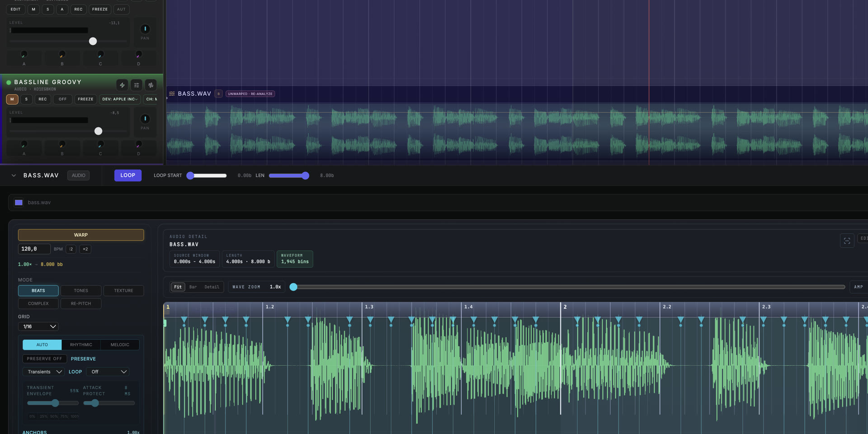Screen dimensions: 868x434
Task: Switch to the MELODIC detection tab
Action: pos(120,344)
